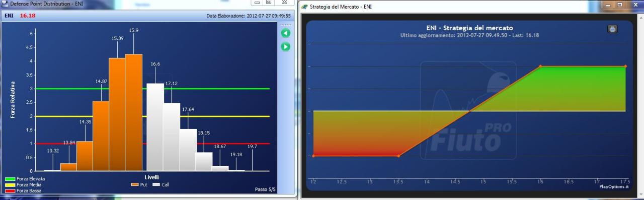
Task: Select the white Call bar labeled 16.6
Action: tap(155, 127)
